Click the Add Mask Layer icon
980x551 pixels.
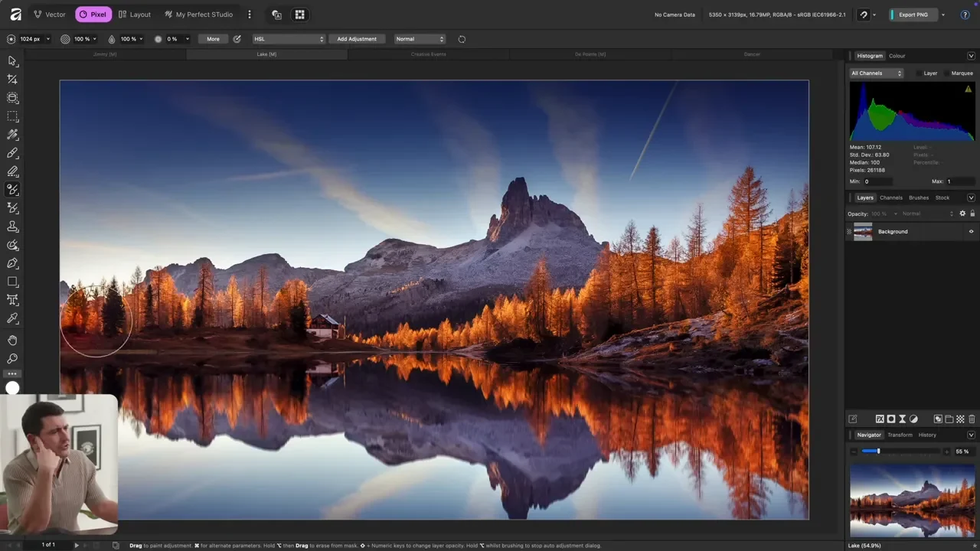click(x=890, y=419)
